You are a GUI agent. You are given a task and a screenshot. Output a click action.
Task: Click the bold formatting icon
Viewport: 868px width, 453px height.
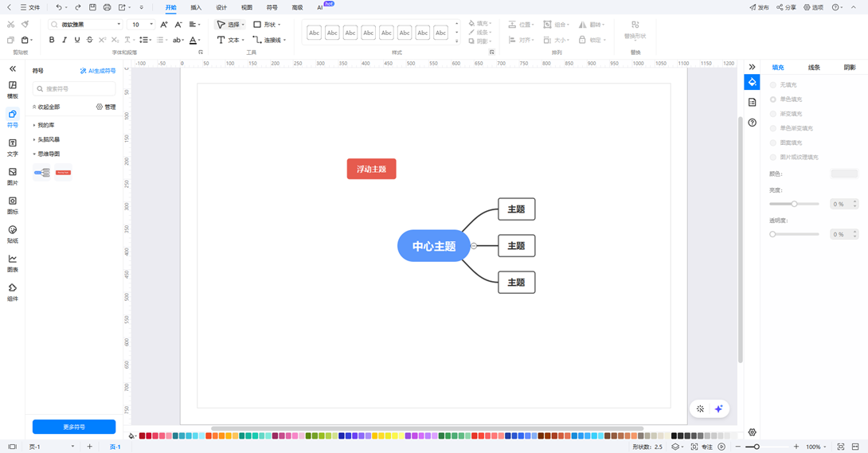click(x=52, y=40)
